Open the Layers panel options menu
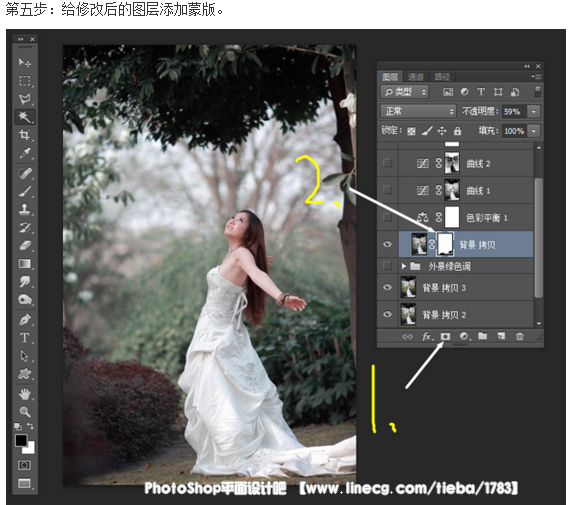The image size is (568, 505). 535,77
